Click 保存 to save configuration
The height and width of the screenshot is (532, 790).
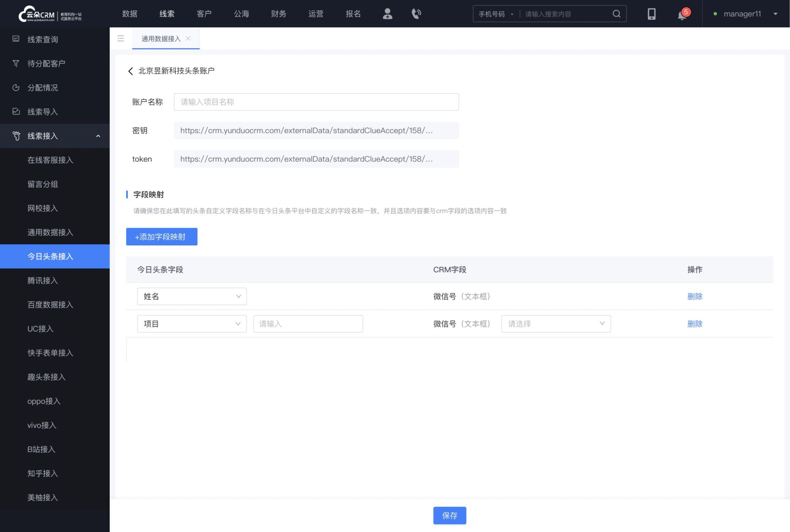coord(449,515)
